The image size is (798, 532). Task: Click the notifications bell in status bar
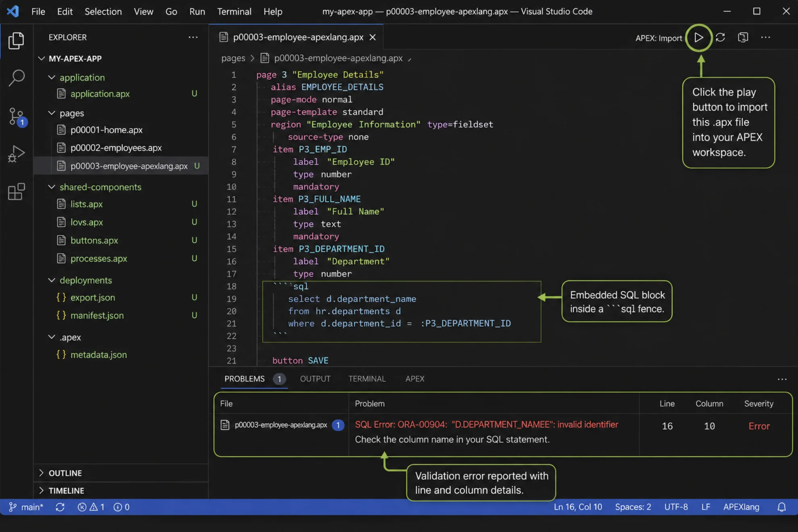[781, 507]
